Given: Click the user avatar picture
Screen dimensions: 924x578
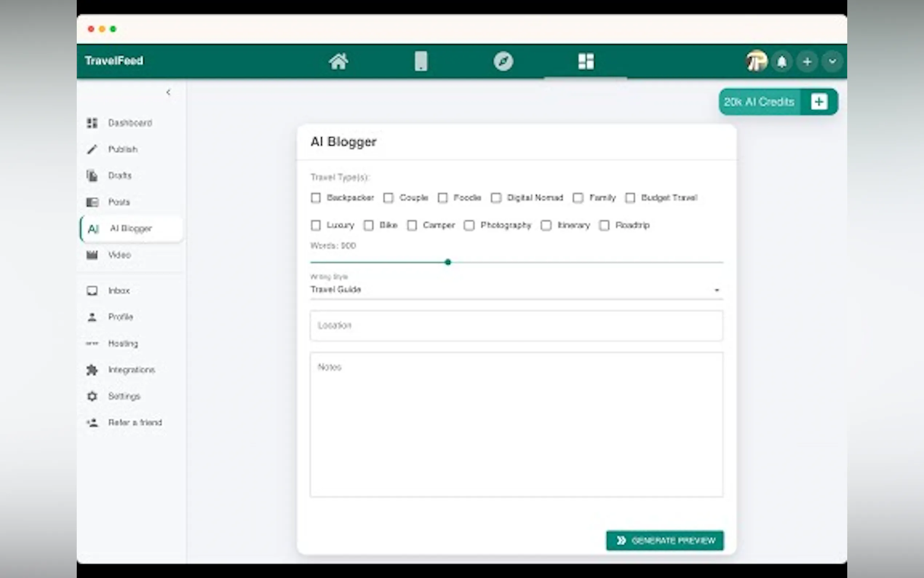Looking at the screenshot, I should coord(756,61).
